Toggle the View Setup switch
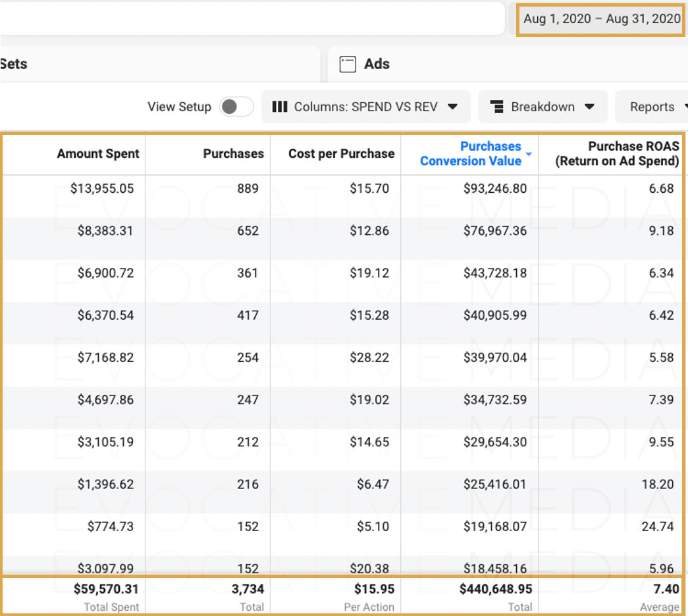The width and height of the screenshot is (688, 616). 236,107
